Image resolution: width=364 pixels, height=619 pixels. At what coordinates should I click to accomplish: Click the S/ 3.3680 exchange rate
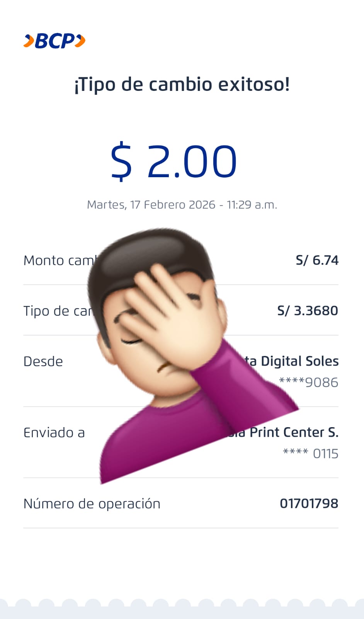pyautogui.click(x=308, y=311)
